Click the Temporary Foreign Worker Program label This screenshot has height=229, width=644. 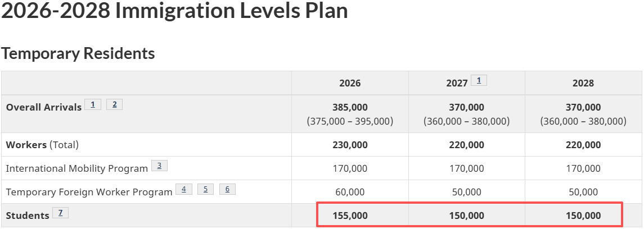pyautogui.click(x=89, y=192)
